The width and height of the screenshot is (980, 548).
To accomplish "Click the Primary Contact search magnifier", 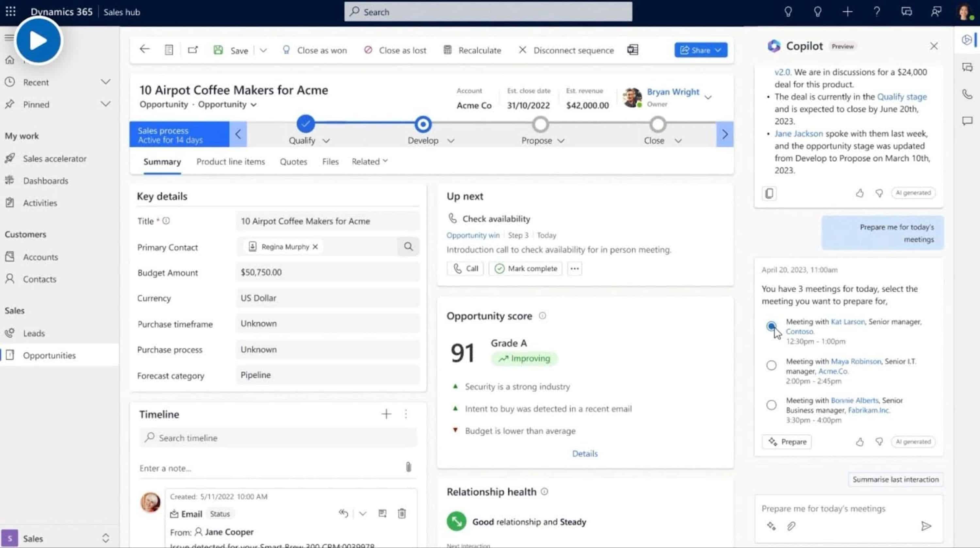I will pyautogui.click(x=408, y=247).
